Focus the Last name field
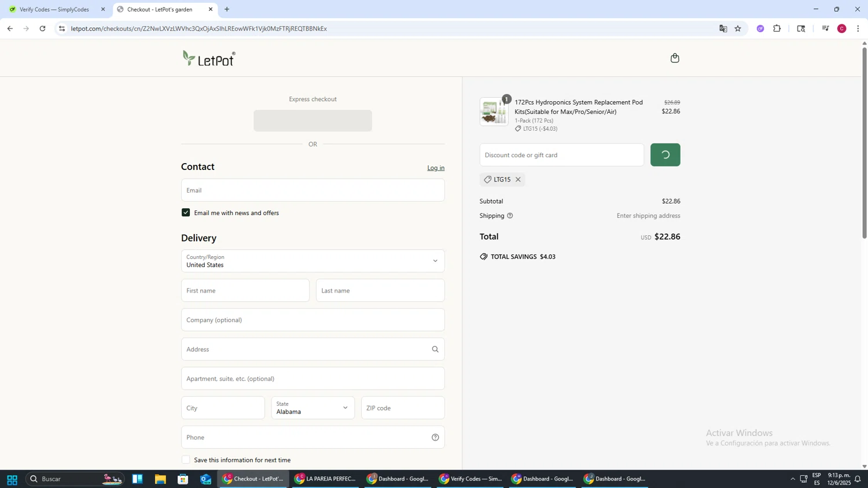 (380, 291)
